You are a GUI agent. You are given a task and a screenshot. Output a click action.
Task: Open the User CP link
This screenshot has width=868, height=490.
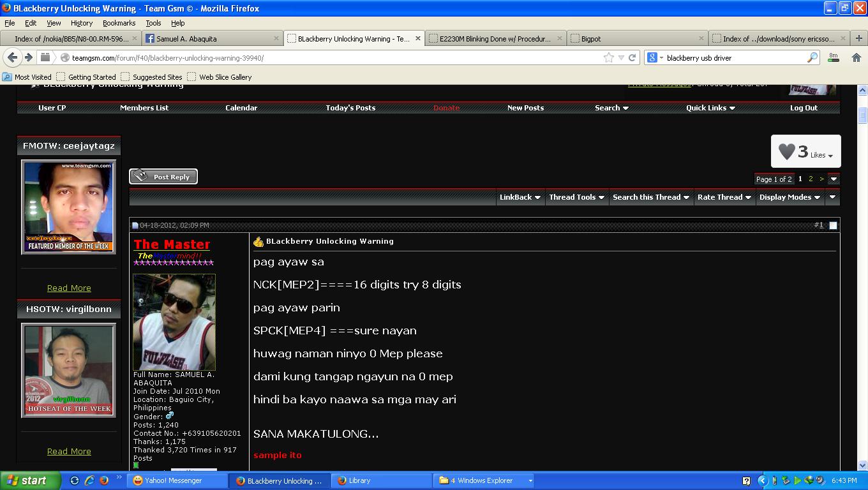[x=52, y=108]
